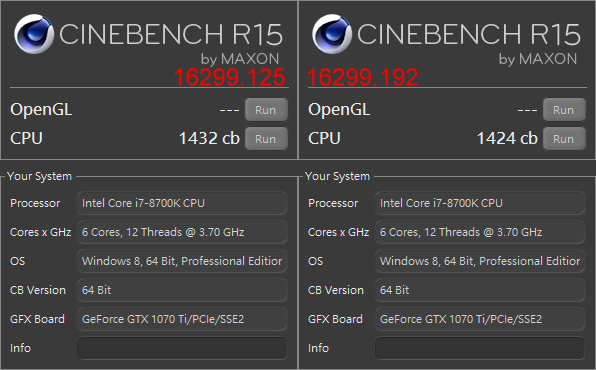Click the right Info input field
Screen dimensions: 596x370
click(480, 348)
